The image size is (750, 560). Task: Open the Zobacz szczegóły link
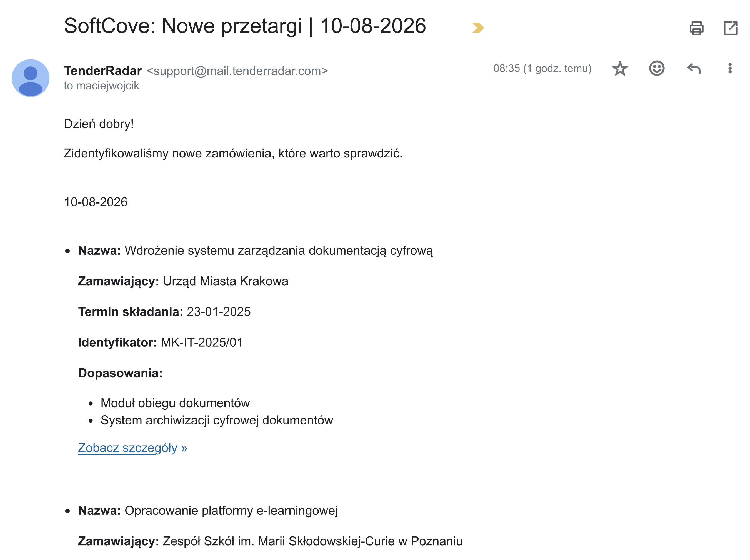point(132,448)
